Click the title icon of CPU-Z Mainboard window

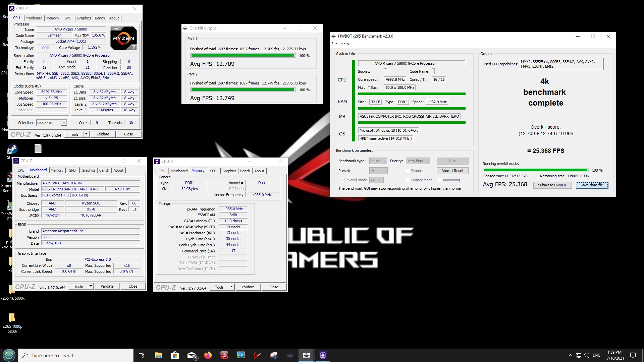click(x=16, y=161)
